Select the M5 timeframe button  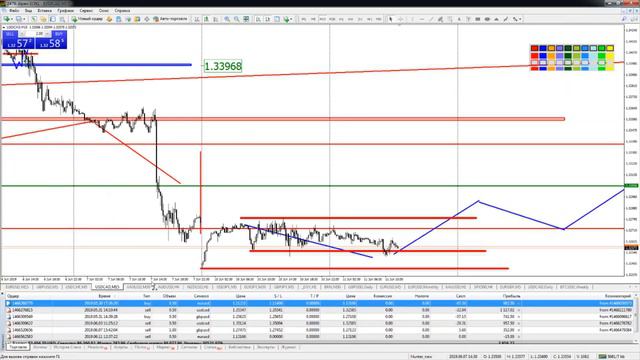tap(313, 19)
